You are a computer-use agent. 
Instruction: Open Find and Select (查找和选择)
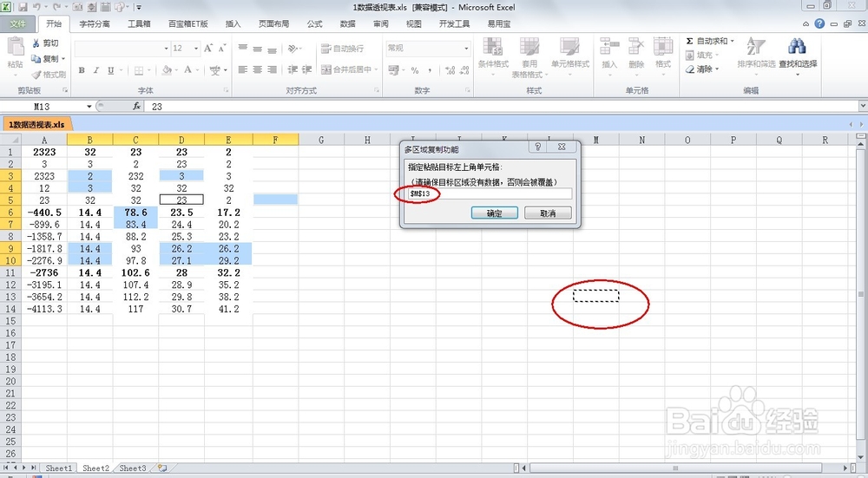[798, 56]
